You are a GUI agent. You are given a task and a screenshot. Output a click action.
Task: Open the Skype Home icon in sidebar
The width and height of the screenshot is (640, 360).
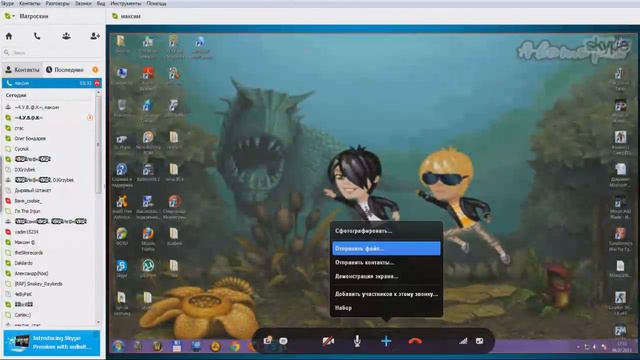pos(9,36)
